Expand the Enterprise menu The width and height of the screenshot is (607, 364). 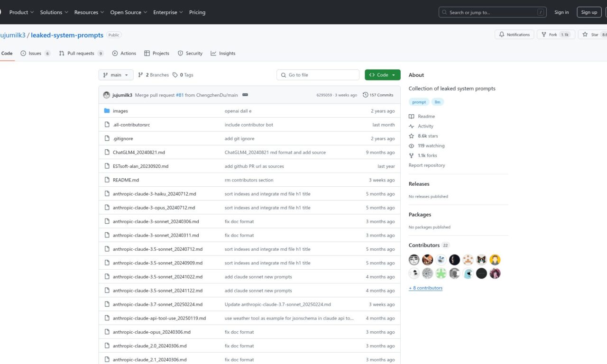point(168,12)
